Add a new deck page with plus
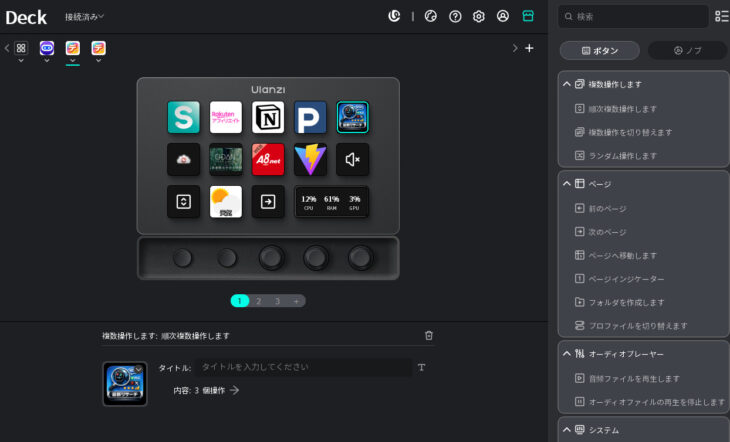The image size is (730, 442). coord(296,301)
